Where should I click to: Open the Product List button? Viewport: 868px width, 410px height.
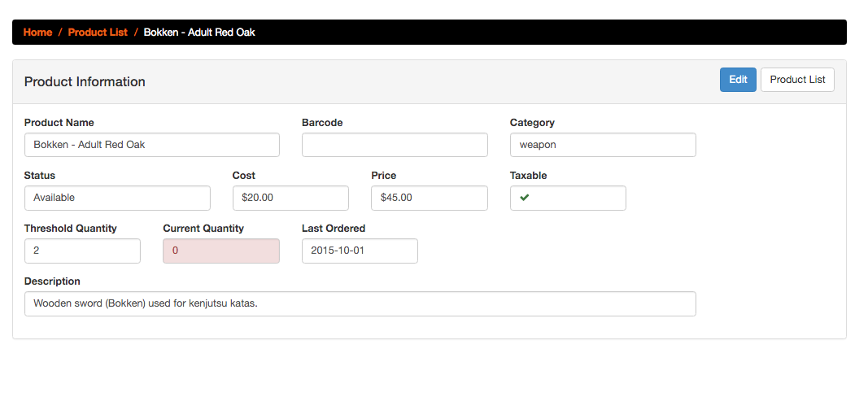797,80
